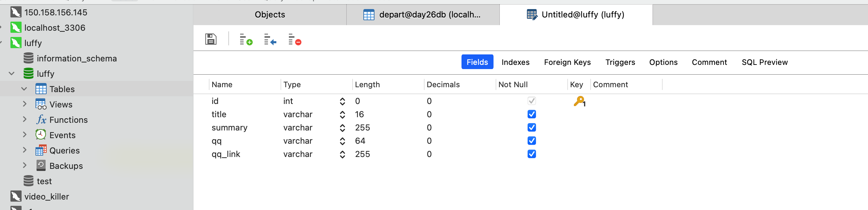Expand the Functions tree node
The height and width of the screenshot is (210, 868).
[24, 119]
